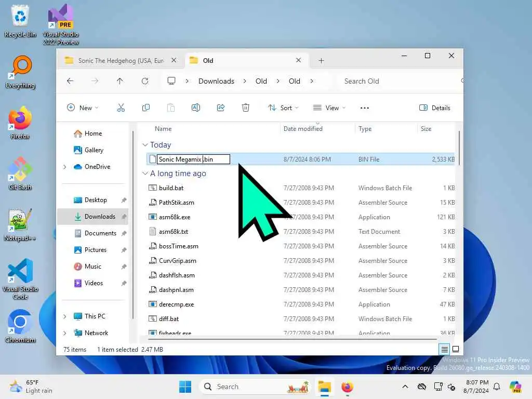Sort by Size column header
The width and height of the screenshot is (532, 399).
(x=426, y=129)
